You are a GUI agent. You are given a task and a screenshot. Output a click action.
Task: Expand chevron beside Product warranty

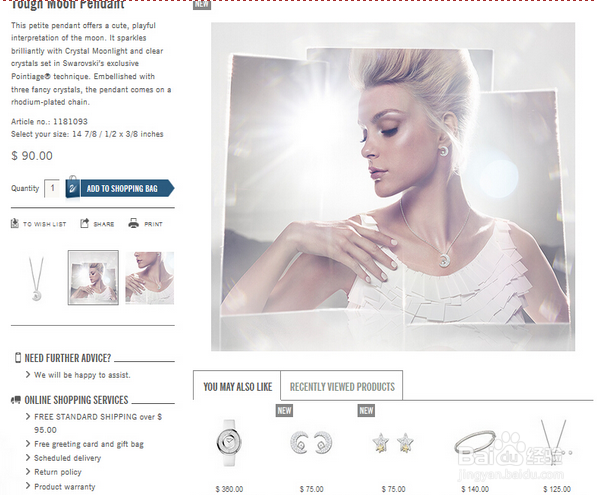[28, 486]
